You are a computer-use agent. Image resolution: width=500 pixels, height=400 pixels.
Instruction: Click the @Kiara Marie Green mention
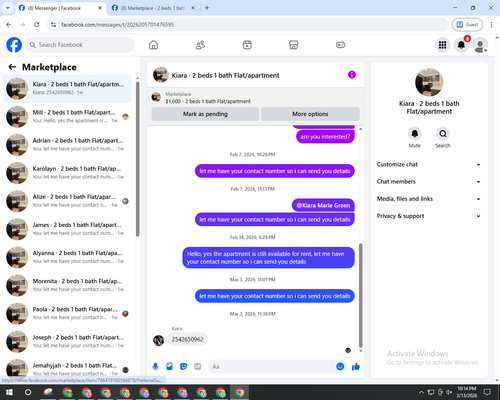(x=323, y=205)
